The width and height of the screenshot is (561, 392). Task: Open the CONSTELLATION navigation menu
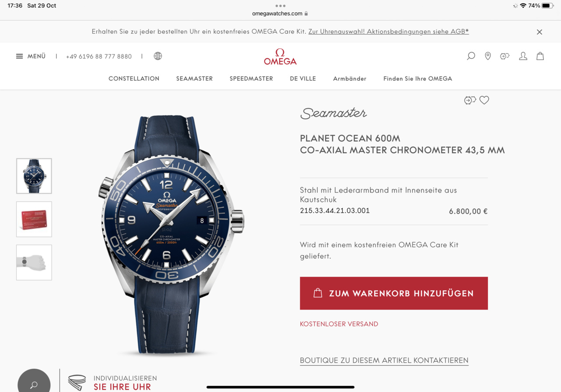(x=134, y=78)
